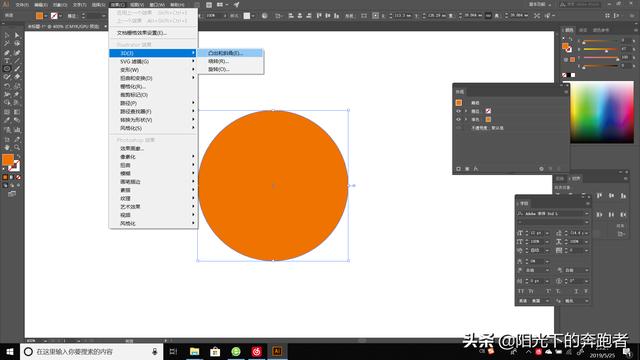Select the Eraser tool
640x360 pixels.
point(17,77)
